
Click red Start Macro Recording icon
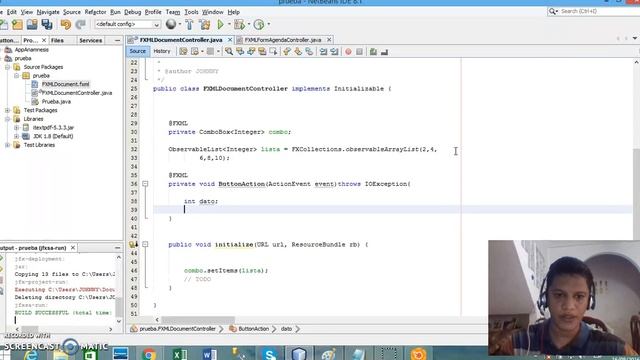[348, 52]
